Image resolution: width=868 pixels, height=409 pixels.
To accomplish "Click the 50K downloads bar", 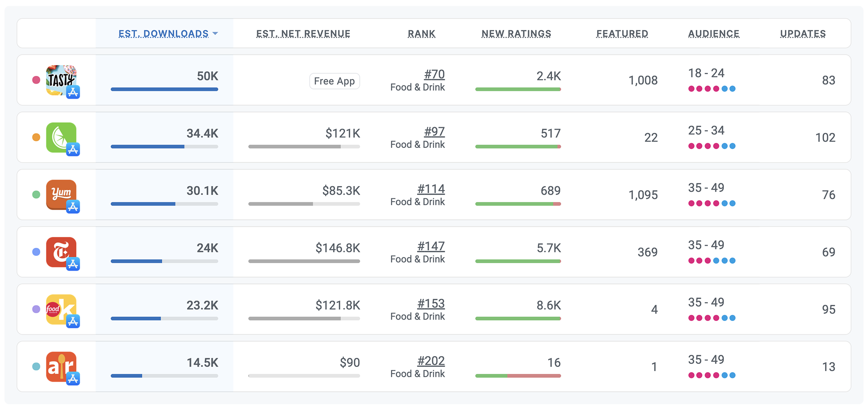I will coord(164,89).
